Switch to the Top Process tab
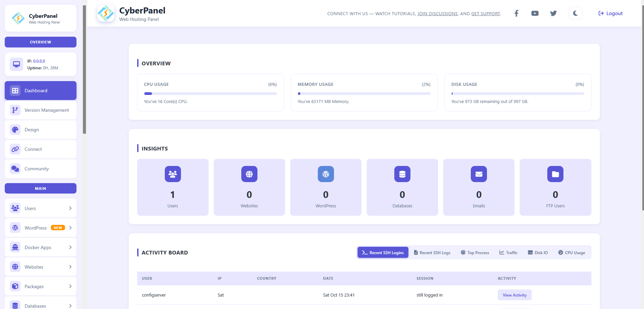This screenshot has height=309, width=644. [475, 253]
